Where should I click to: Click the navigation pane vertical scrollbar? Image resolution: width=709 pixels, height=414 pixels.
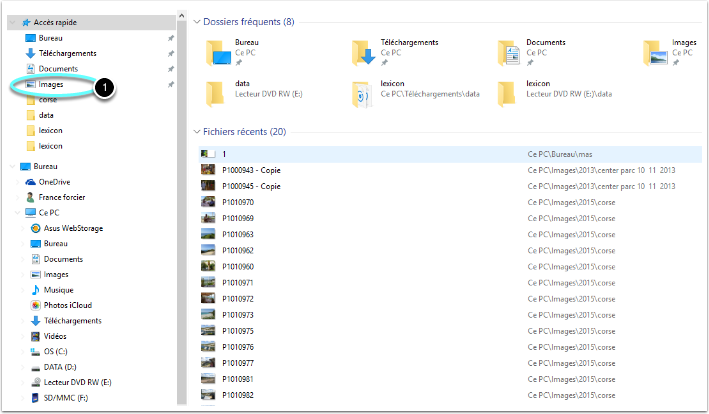click(180, 200)
